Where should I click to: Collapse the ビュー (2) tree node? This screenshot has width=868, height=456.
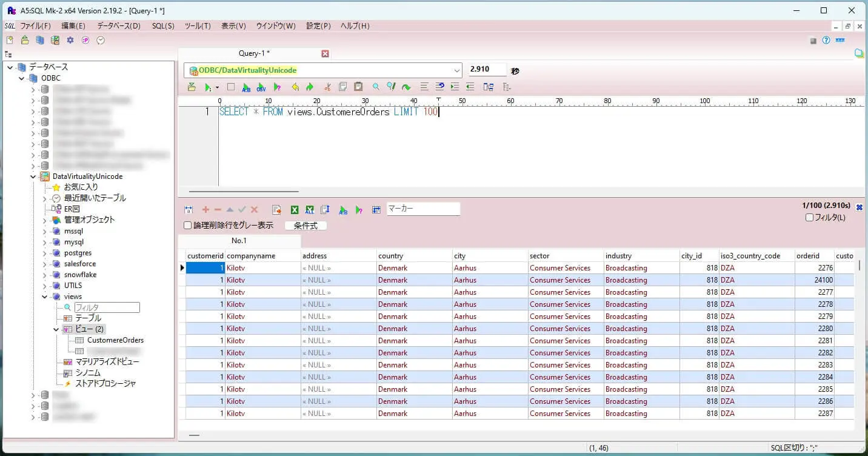click(x=56, y=329)
